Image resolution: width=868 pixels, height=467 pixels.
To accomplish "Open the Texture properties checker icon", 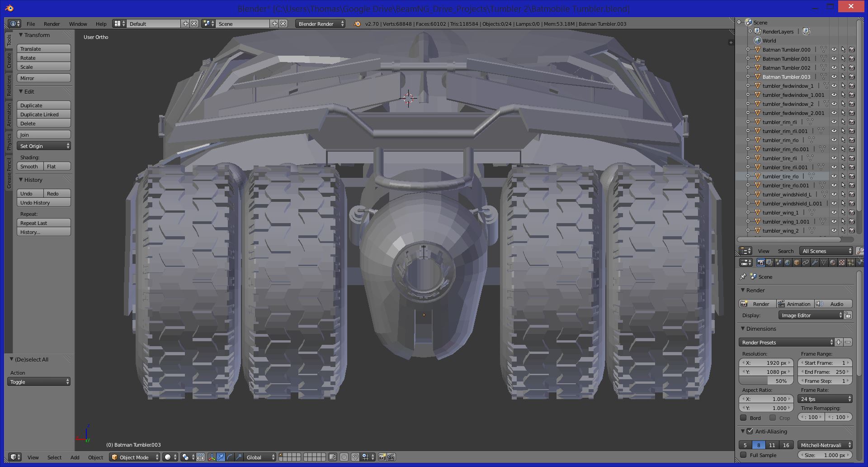I will pos(842,262).
